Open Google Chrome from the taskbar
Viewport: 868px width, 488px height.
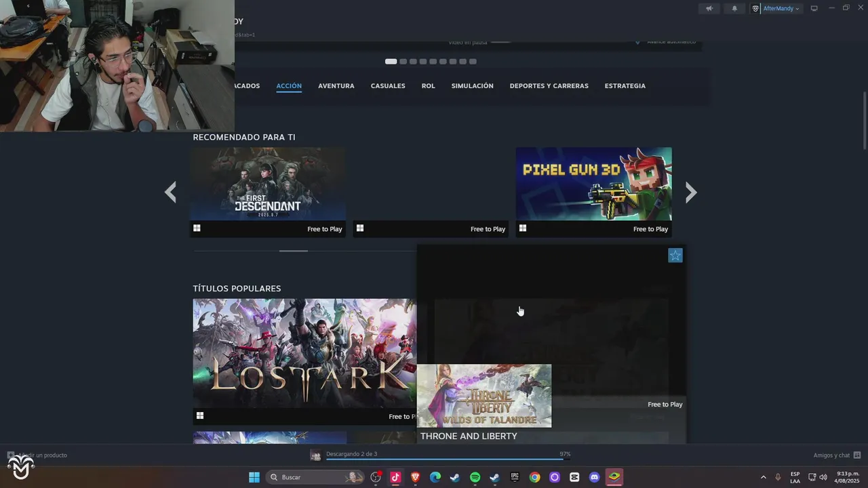click(534, 477)
